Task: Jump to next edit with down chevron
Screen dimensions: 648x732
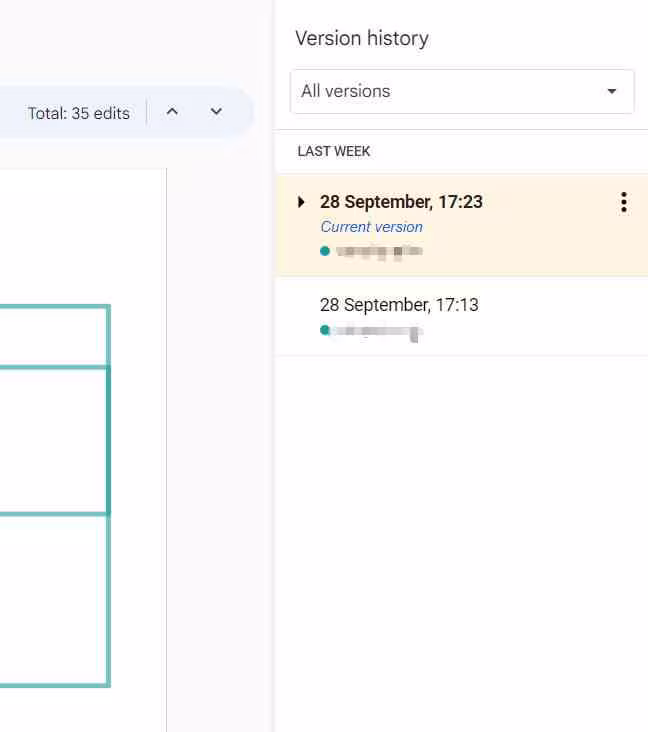Action: (x=216, y=112)
